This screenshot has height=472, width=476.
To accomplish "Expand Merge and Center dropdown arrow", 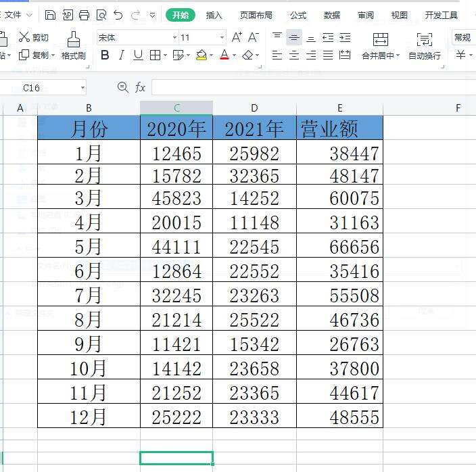I will pos(398,55).
